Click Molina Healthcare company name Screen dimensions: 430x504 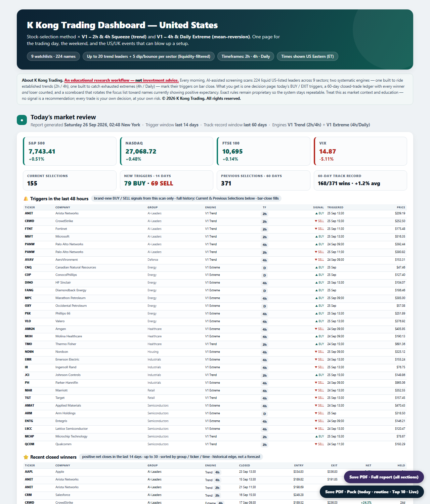[x=69, y=336]
